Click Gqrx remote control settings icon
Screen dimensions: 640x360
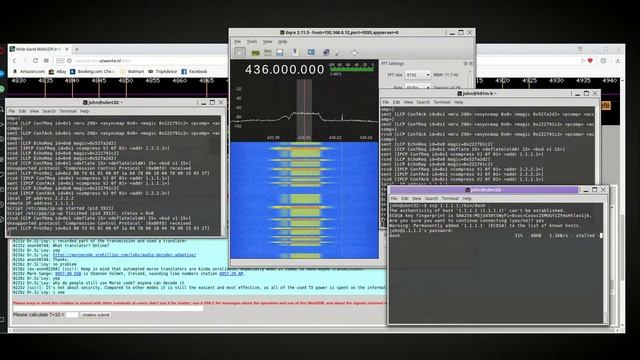(x=326, y=52)
